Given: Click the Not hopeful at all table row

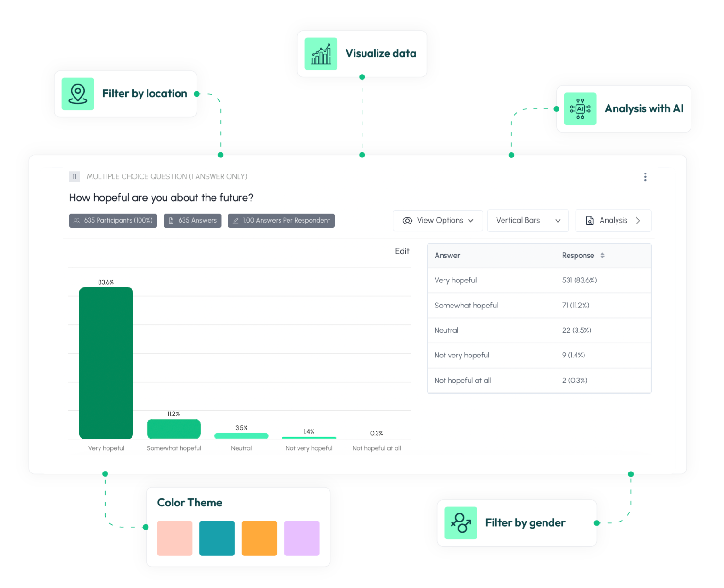Looking at the screenshot, I should click(x=539, y=381).
